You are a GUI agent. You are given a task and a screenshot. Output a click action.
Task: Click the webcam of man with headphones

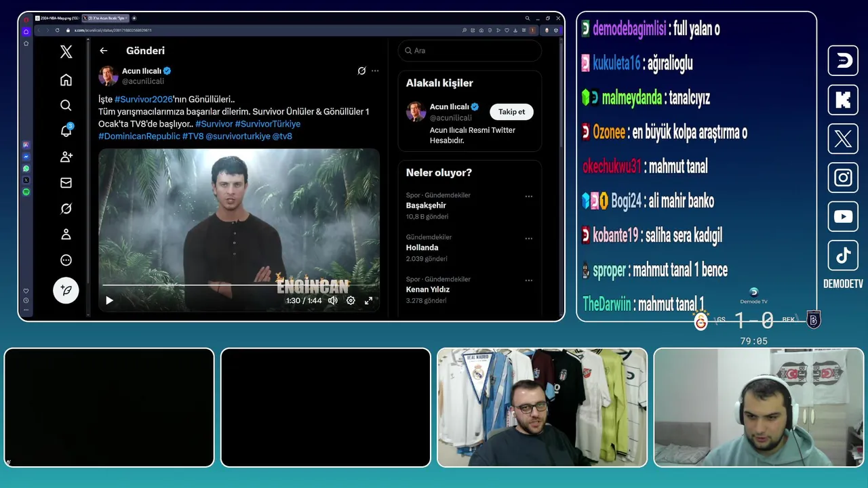tap(759, 407)
